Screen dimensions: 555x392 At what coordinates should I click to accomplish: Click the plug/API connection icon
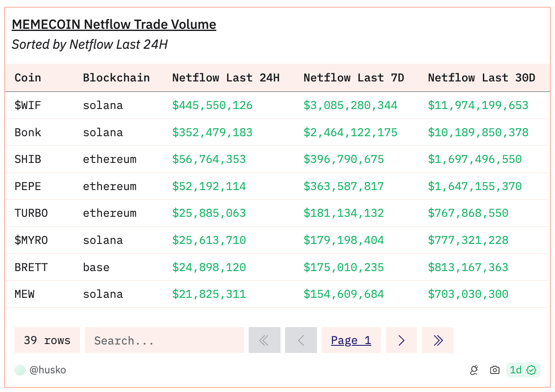point(474,370)
